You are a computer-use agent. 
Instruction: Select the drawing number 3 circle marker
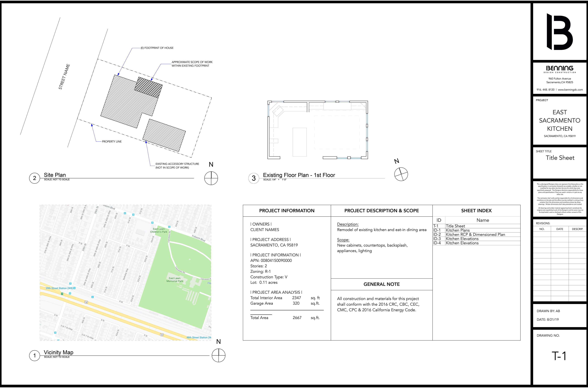[x=254, y=178]
